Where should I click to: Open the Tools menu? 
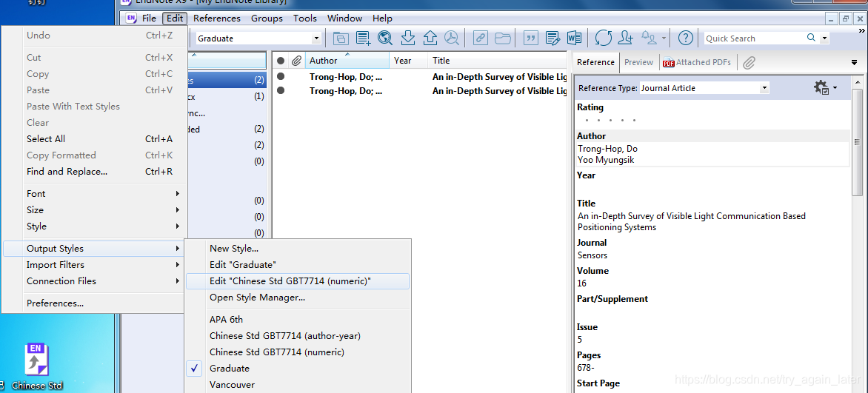point(305,18)
